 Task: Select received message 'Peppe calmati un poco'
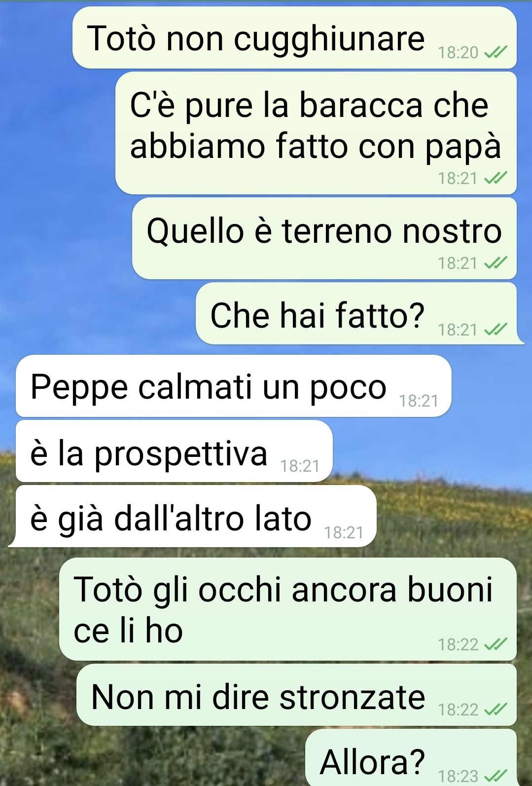pyautogui.click(x=234, y=386)
